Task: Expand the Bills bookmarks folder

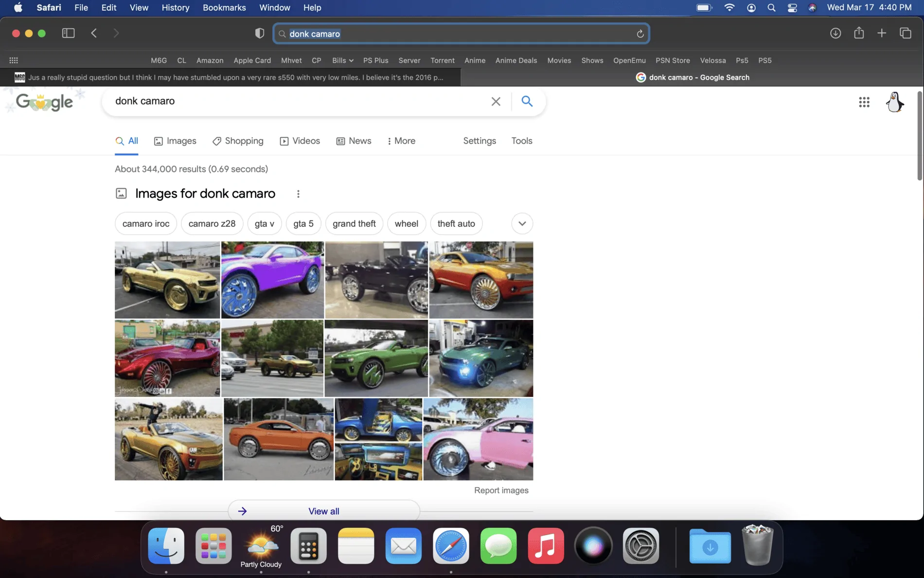Action: point(342,60)
